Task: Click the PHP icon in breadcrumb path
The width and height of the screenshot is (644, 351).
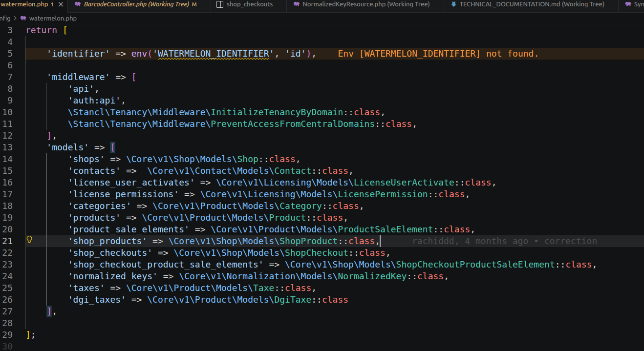Action: pyautogui.click(x=23, y=18)
